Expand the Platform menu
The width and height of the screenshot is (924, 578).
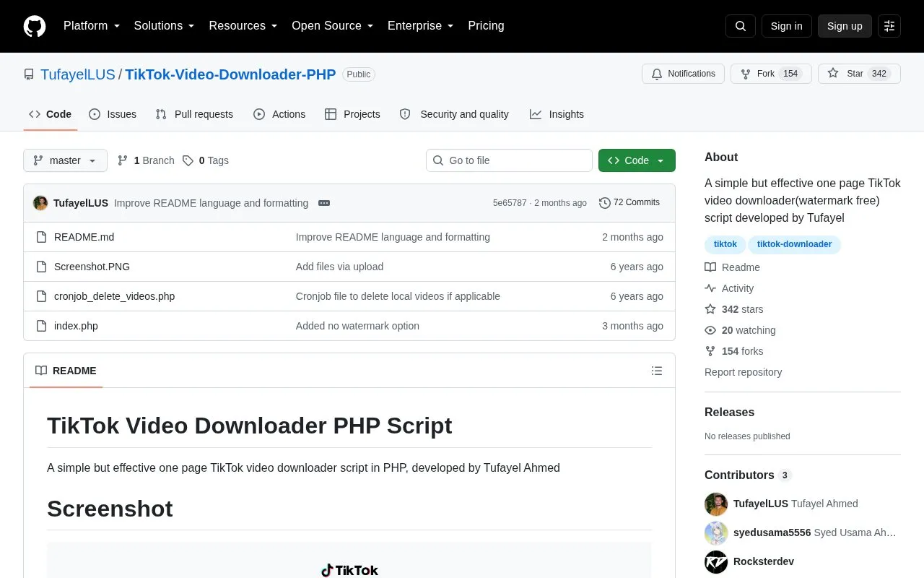pos(92,26)
